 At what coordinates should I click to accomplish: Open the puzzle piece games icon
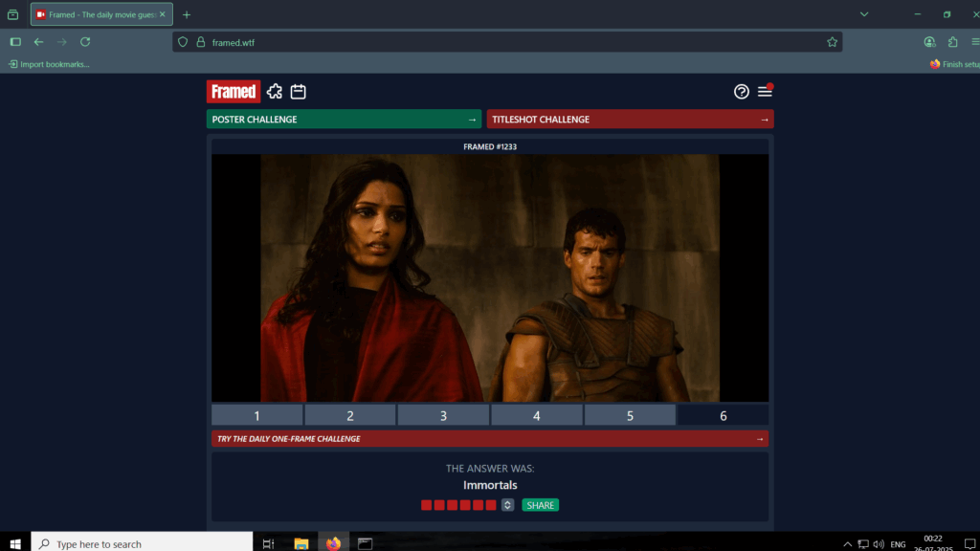[x=275, y=92]
